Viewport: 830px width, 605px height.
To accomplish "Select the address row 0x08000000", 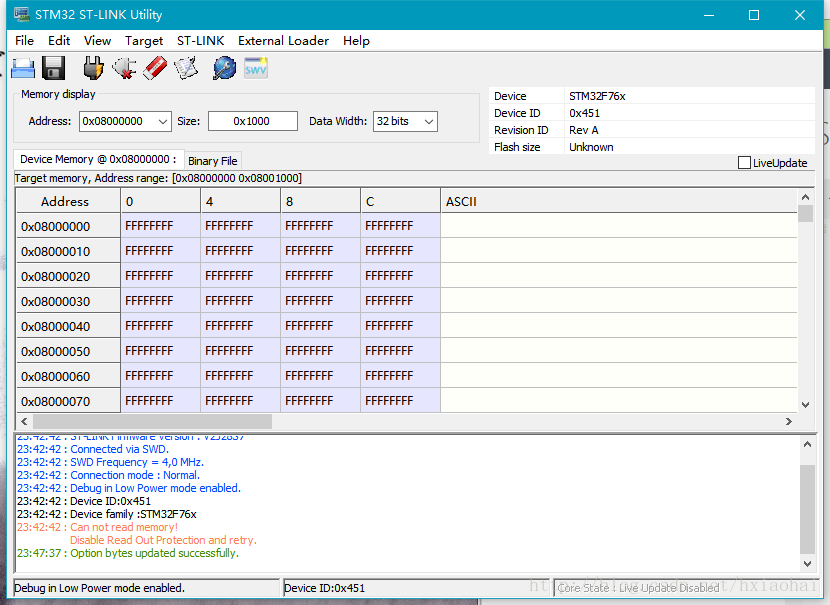I will pos(68,226).
